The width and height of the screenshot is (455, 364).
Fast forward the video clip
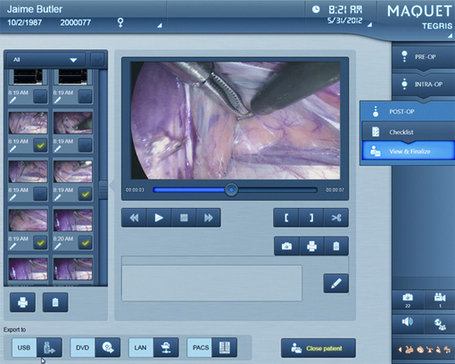[208, 218]
